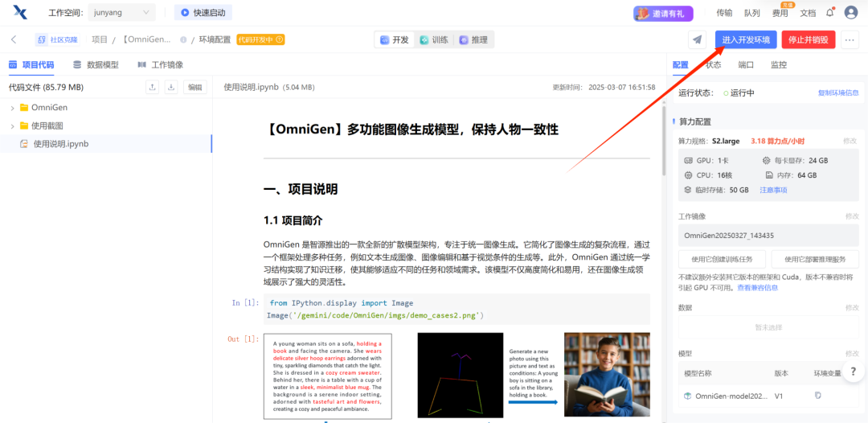Open the 查看兼容信息 compatibility link
The image size is (868, 423).
click(758, 288)
